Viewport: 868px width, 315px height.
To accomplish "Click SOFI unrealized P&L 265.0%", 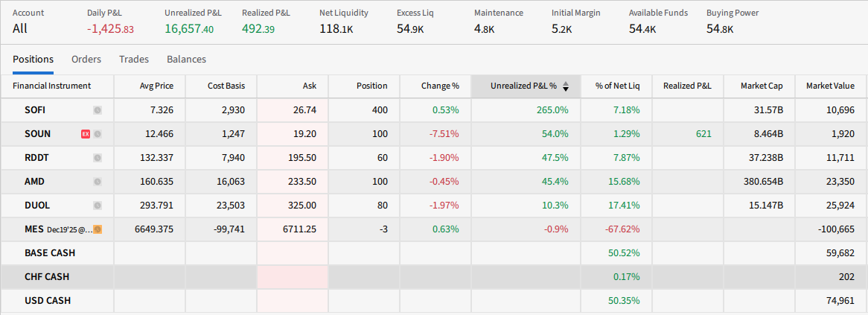I will 552,110.
